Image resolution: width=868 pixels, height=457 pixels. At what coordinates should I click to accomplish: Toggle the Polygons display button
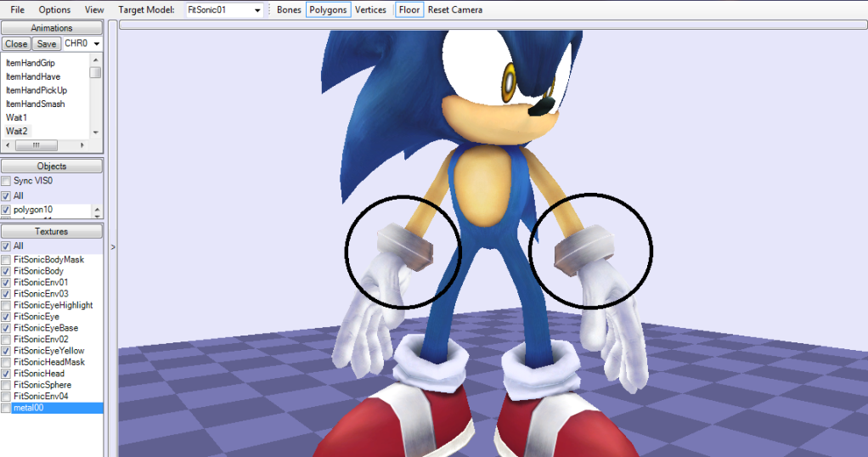pyautogui.click(x=329, y=10)
